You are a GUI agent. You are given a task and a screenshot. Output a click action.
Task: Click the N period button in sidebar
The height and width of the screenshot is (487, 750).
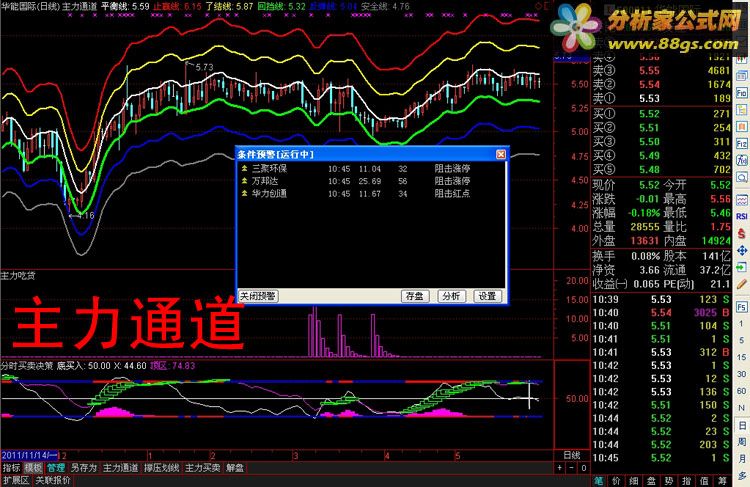pyautogui.click(x=741, y=408)
